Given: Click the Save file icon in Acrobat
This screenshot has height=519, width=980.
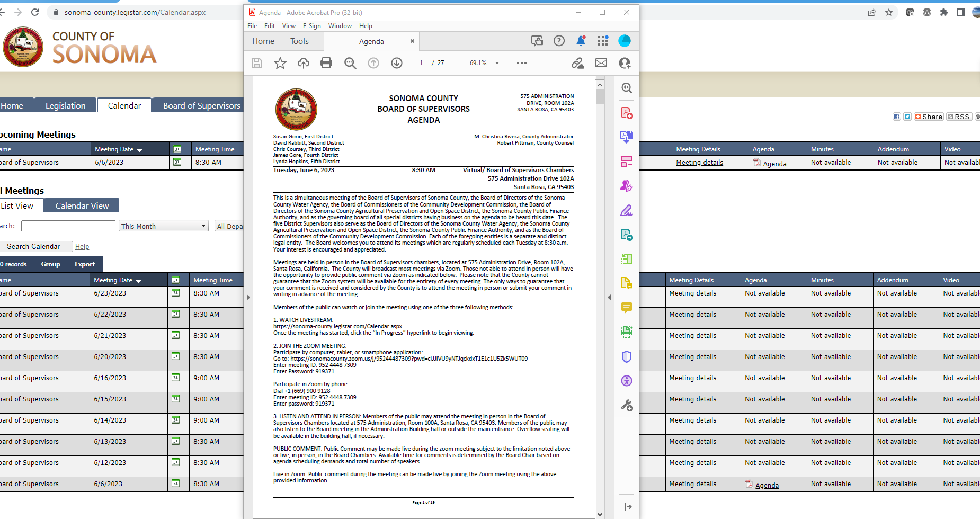Looking at the screenshot, I should click(x=257, y=63).
